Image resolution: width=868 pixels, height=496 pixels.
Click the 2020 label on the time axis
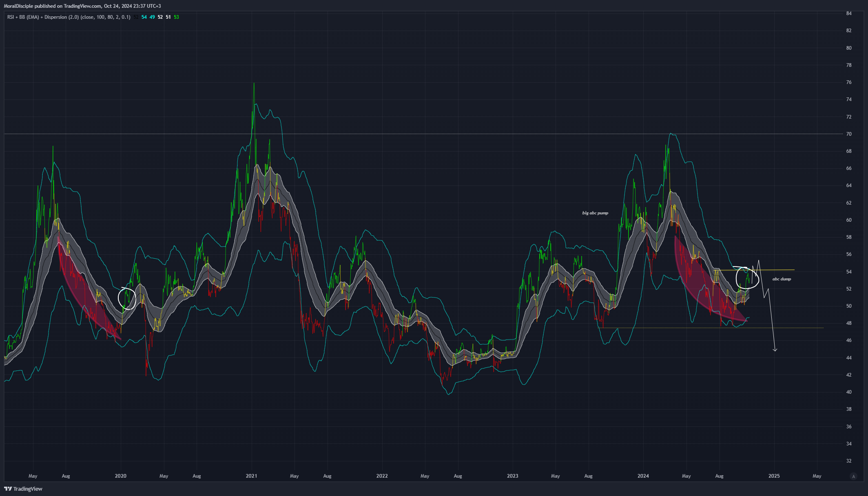coord(121,476)
